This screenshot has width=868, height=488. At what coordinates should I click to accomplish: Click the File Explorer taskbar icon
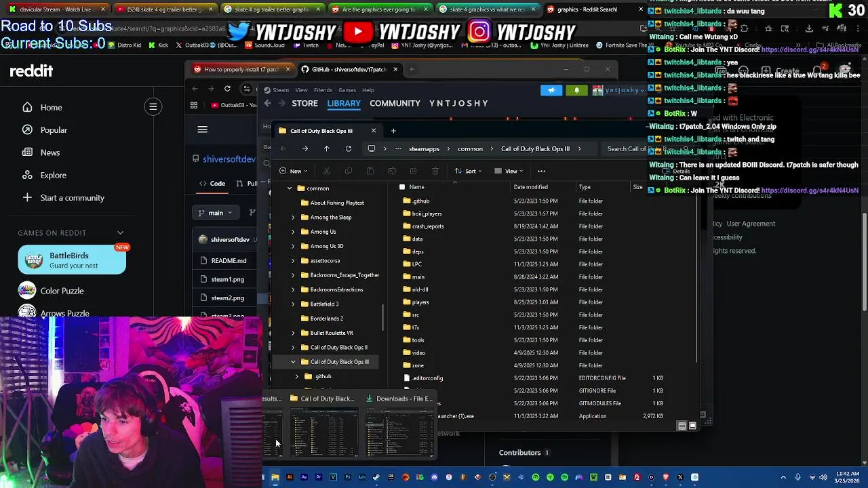click(275, 477)
